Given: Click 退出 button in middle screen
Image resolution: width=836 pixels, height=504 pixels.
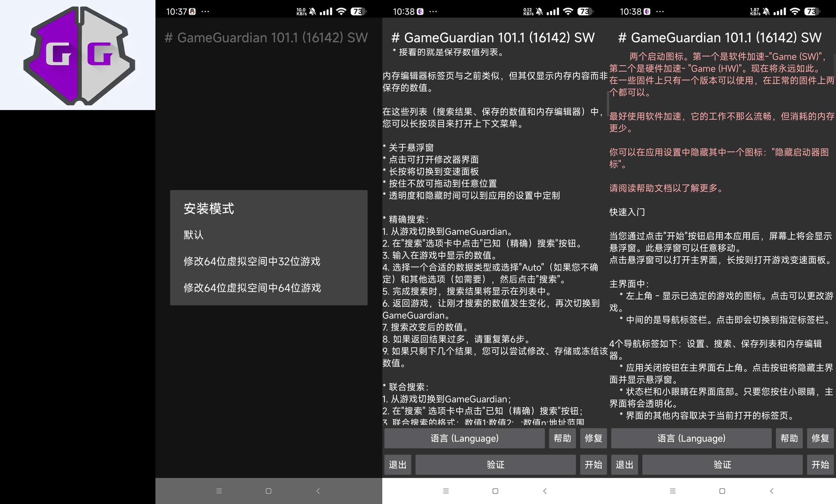Looking at the screenshot, I should [x=398, y=465].
